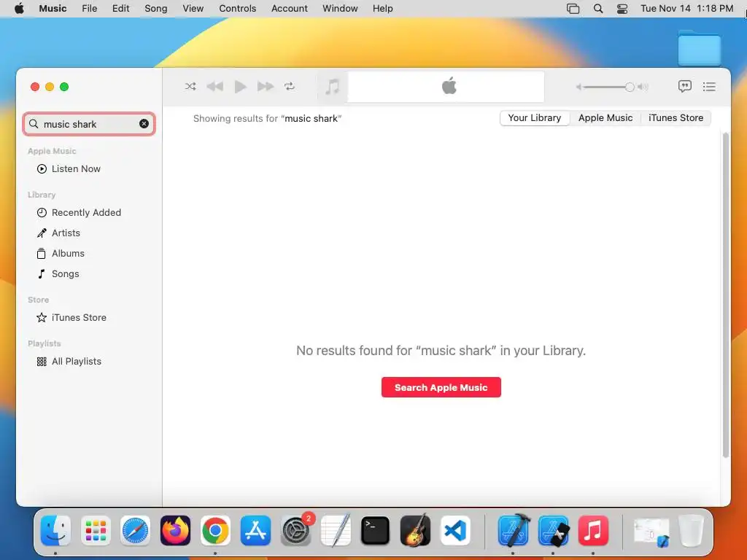Open the View menu
Screen dimensions: 747x560
(x=193, y=9)
